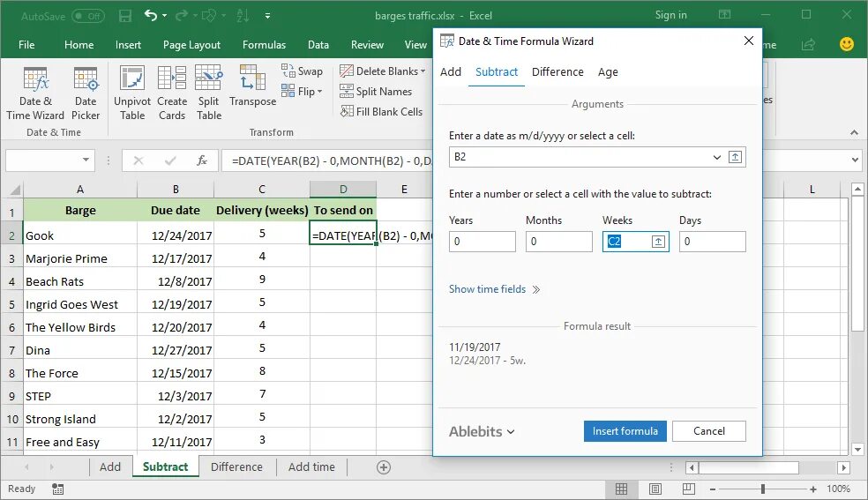868x500 pixels.
Task: Open the View ribbon tab
Action: [x=415, y=45]
